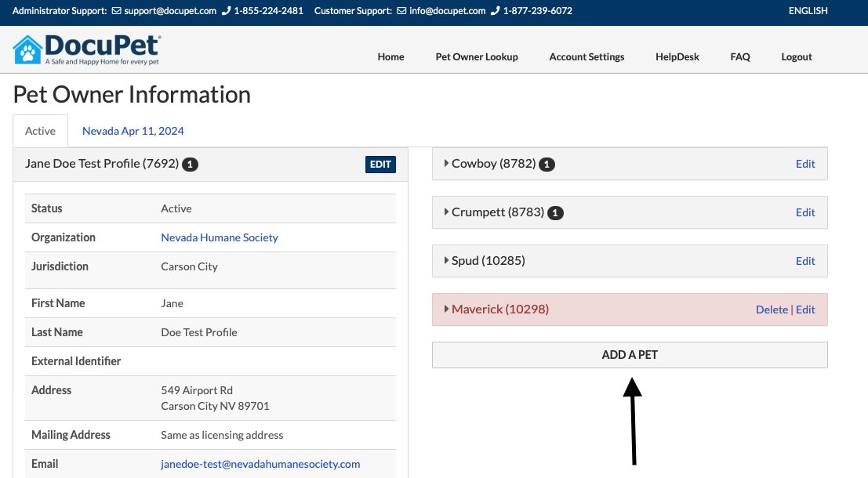Open the Pet Owner Lookup menu

click(x=477, y=56)
